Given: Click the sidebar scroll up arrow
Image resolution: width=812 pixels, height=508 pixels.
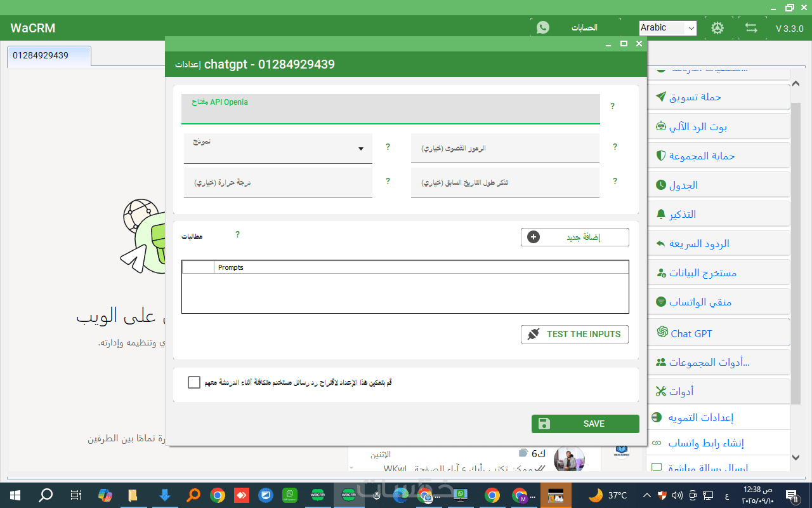Looking at the screenshot, I should [796, 84].
